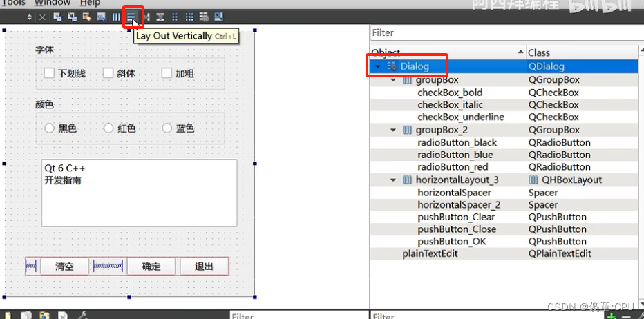
Task: Select the horizontalLayout_3 tree row
Action: [505, 180]
